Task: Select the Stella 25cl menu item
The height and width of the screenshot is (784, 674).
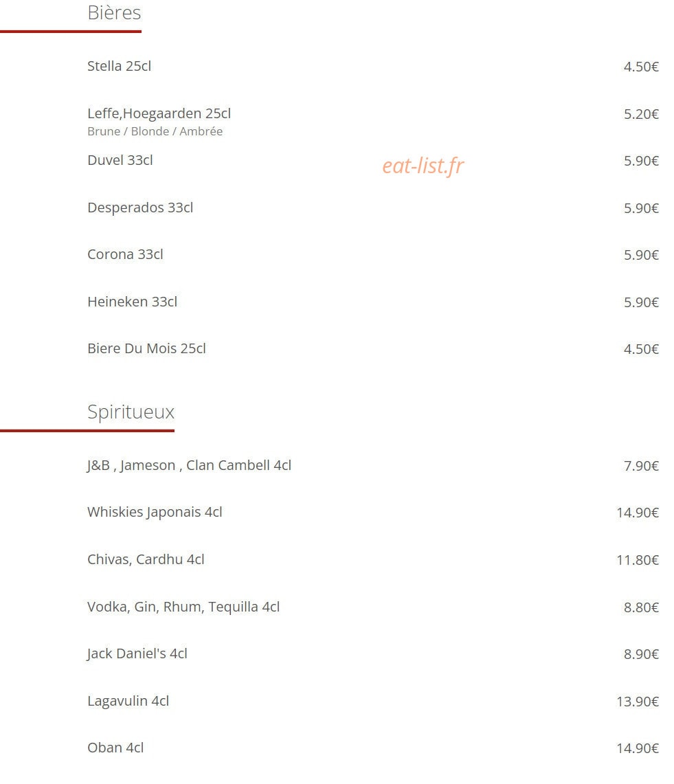Action: pos(119,66)
